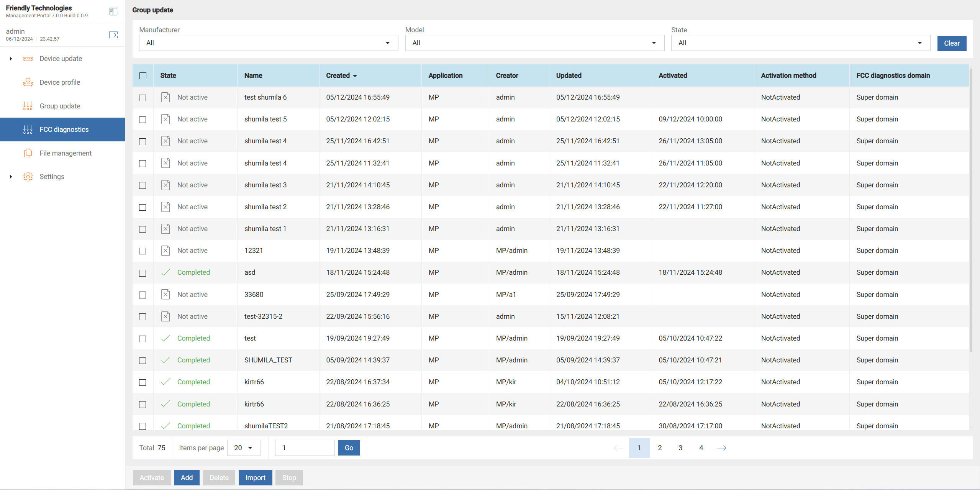This screenshot has height=490, width=980.
Task: Click the Device update router icon
Action: point(28,59)
